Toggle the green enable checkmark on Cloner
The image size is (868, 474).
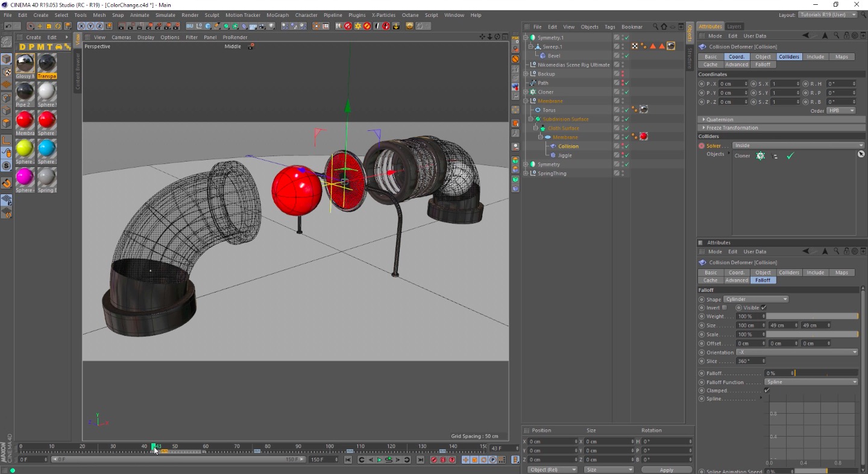click(x=627, y=92)
